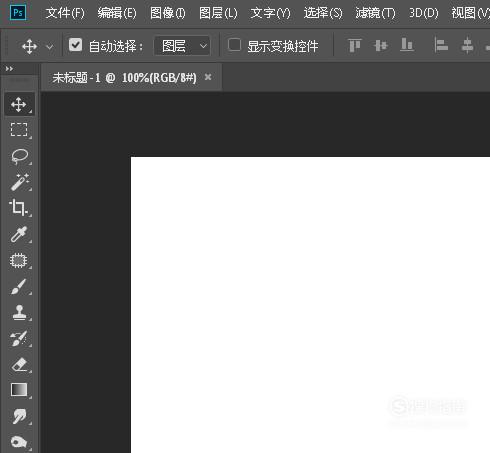Close the 未标题-1 document tab
Image resolution: width=490 pixels, height=453 pixels.
coord(208,77)
